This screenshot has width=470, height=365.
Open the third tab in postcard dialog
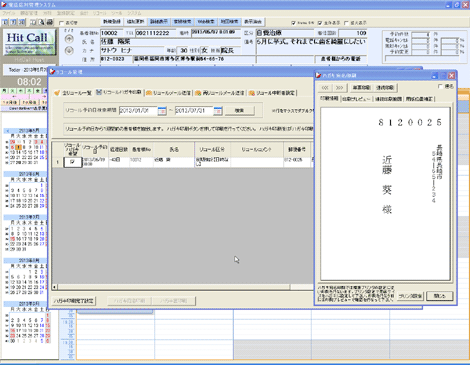[388, 99]
